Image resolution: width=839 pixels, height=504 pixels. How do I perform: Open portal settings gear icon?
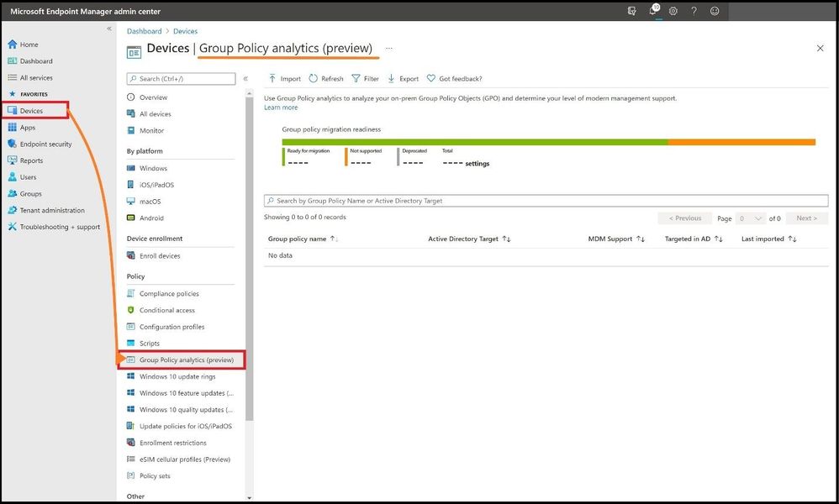coord(673,11)
